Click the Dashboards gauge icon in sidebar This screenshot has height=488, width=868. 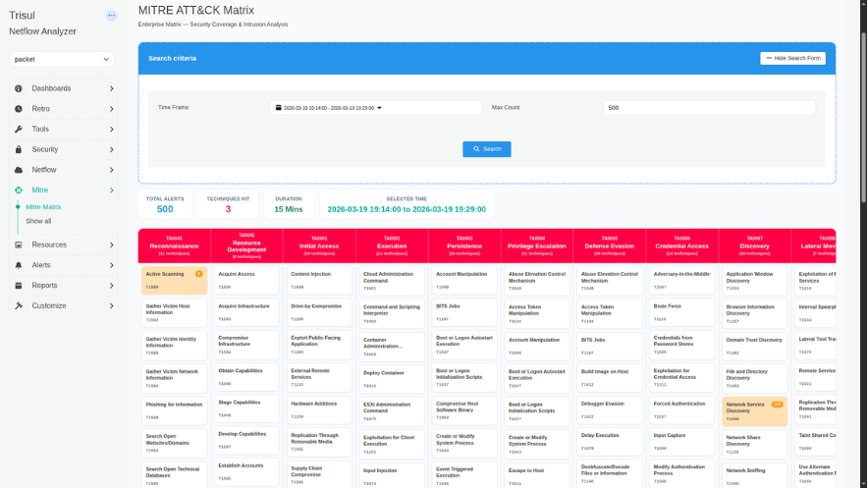coord(18,88)
